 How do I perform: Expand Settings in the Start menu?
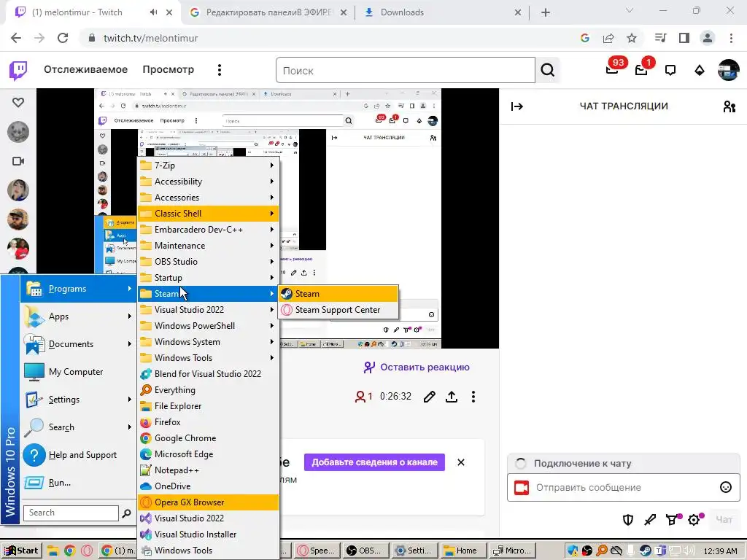point(78,400)
